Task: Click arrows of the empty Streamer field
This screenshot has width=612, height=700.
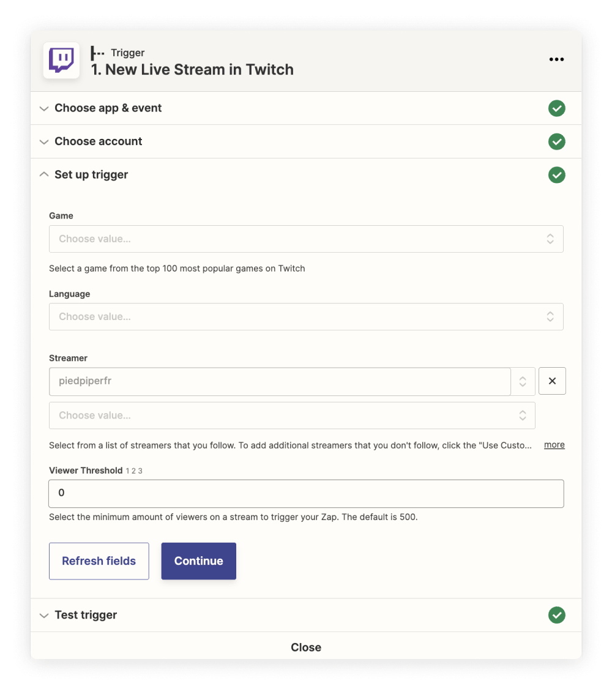Action: click(522, 415)
